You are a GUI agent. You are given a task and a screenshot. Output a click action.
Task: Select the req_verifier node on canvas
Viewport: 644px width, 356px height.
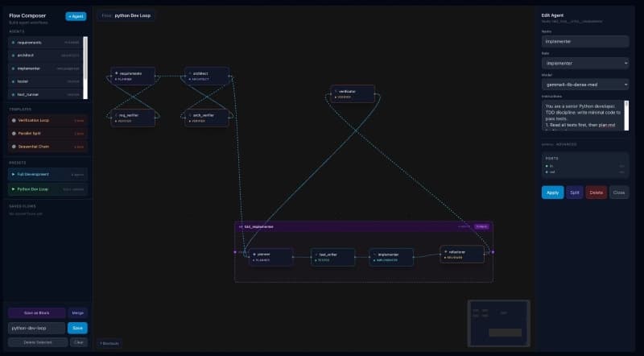point(133,118)
